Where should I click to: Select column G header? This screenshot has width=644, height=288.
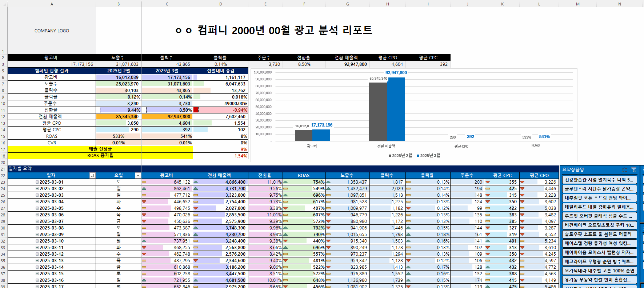(348, 4)
